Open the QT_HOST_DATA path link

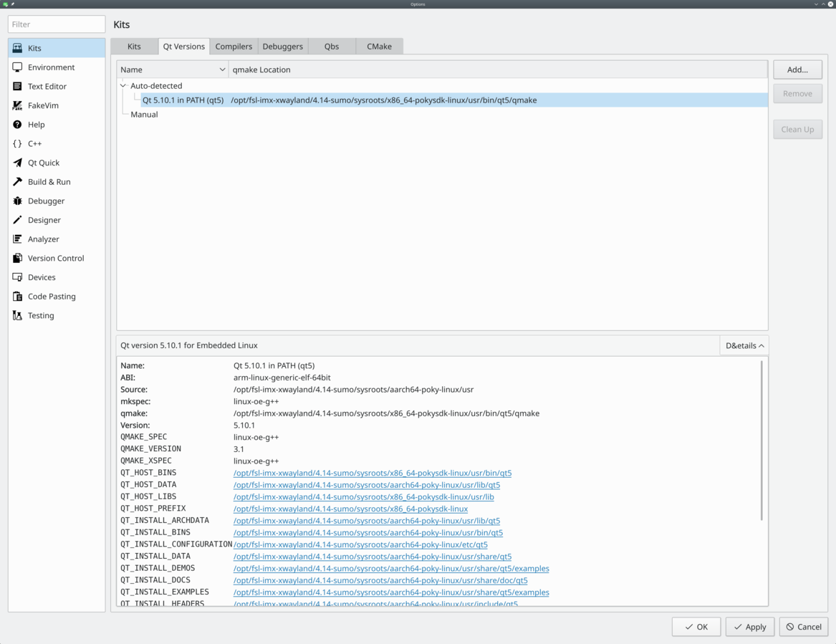[367, 485]
